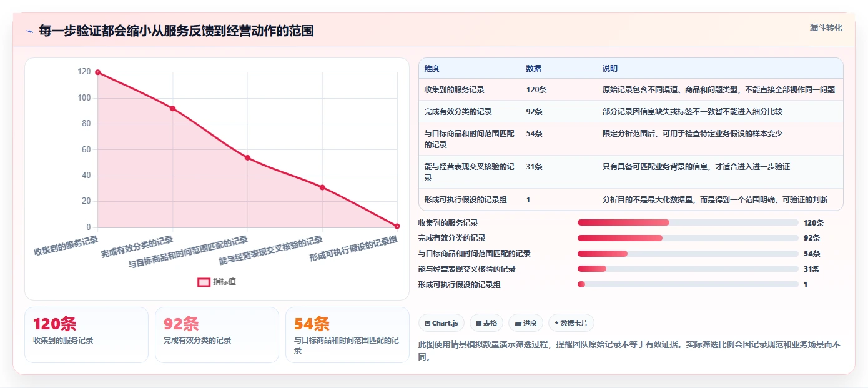Click the 完成有效分类的记录 progress bar
This screenshot has width=868, height=388.
tap(688, 238)
